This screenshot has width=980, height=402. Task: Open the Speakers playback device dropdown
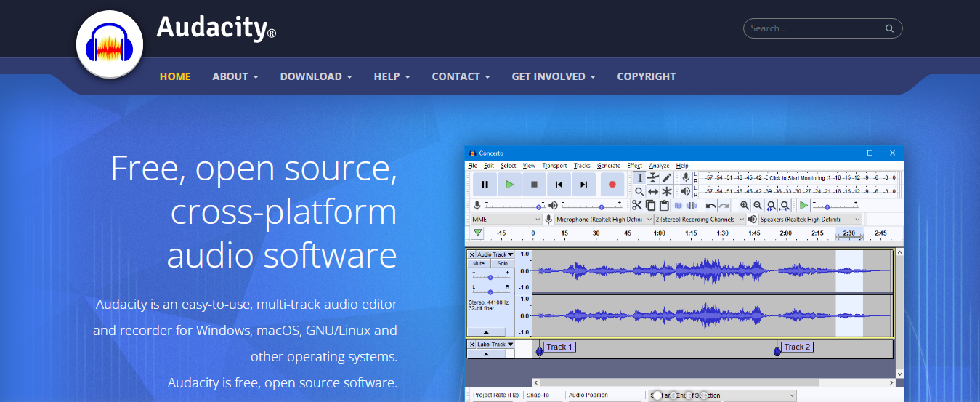point(811,220)
